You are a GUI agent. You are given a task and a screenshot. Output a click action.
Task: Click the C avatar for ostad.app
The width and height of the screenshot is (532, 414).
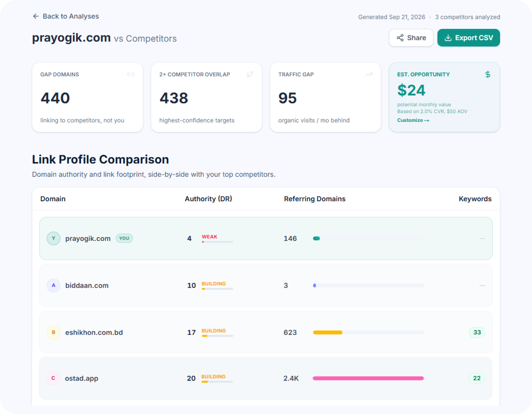point(53,378)
